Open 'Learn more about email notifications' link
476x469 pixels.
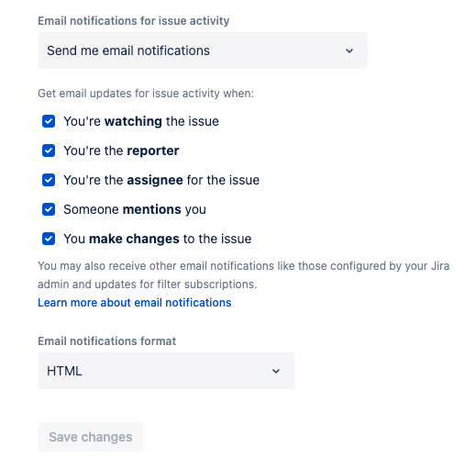tap(135, 303)
